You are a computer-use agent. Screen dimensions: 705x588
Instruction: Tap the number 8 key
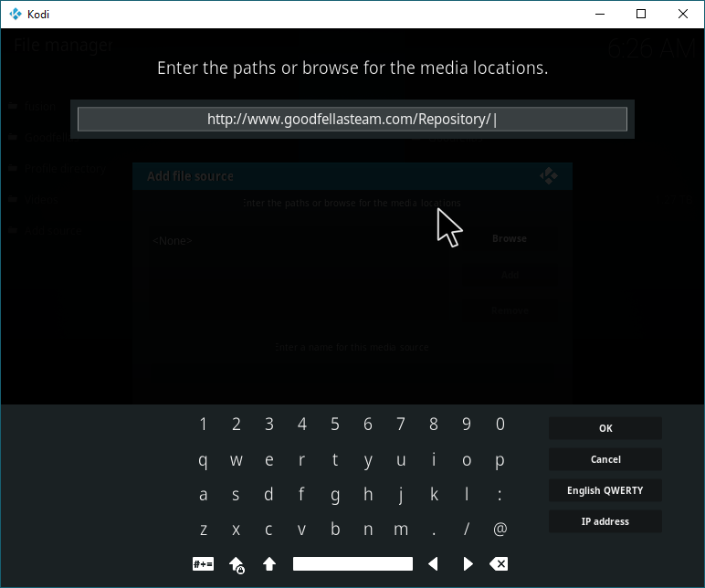pyautogui.click(x=434, y=424)
